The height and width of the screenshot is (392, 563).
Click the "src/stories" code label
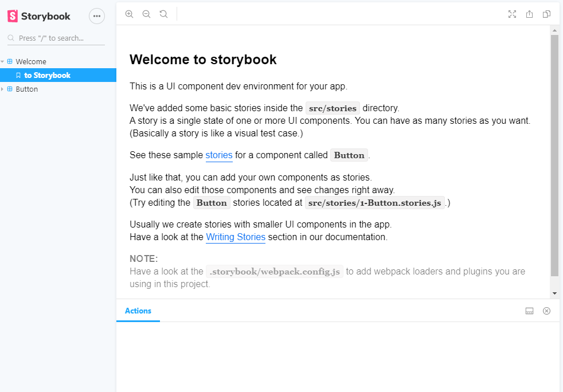(333, 108)
